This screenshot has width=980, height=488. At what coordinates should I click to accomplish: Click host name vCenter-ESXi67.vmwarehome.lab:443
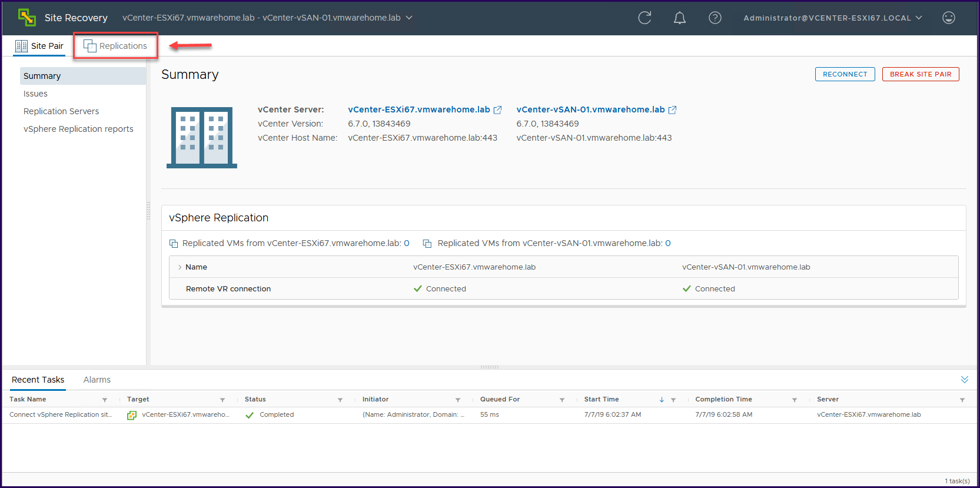423,138
